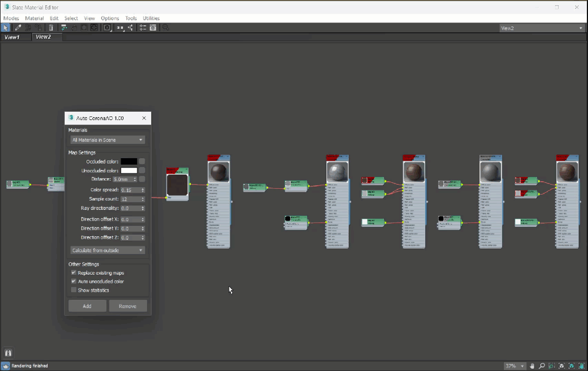Click the Zoom Region tool icon
Image resolution: width=588 pixels, height=371 pixels.
pyautogui.click(x=552, y=366)
